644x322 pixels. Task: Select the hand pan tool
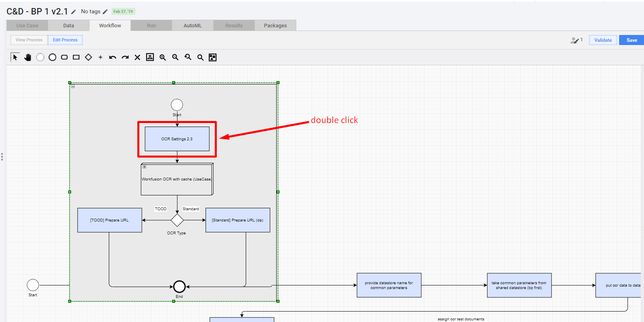point(28,57)
